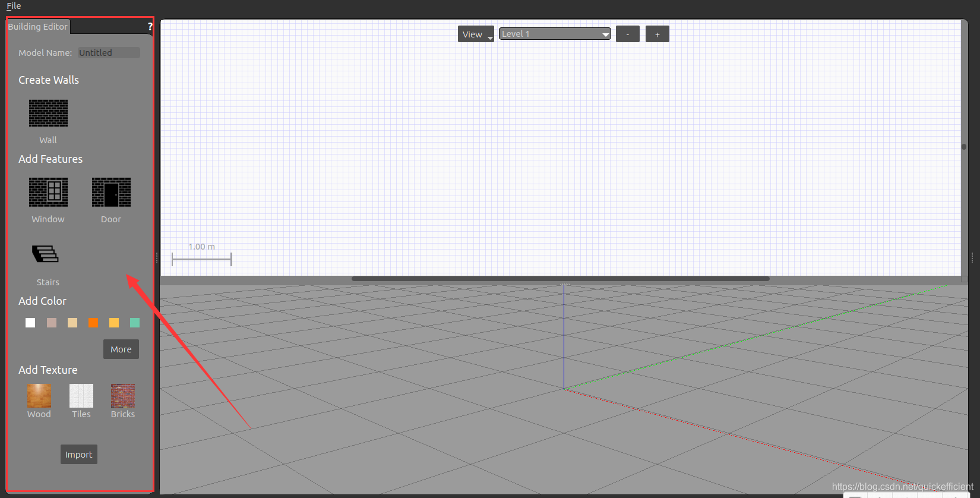Viewport: 980px width, 498px height.
Task: Open More colors dialog
Action: click(121, 349)
